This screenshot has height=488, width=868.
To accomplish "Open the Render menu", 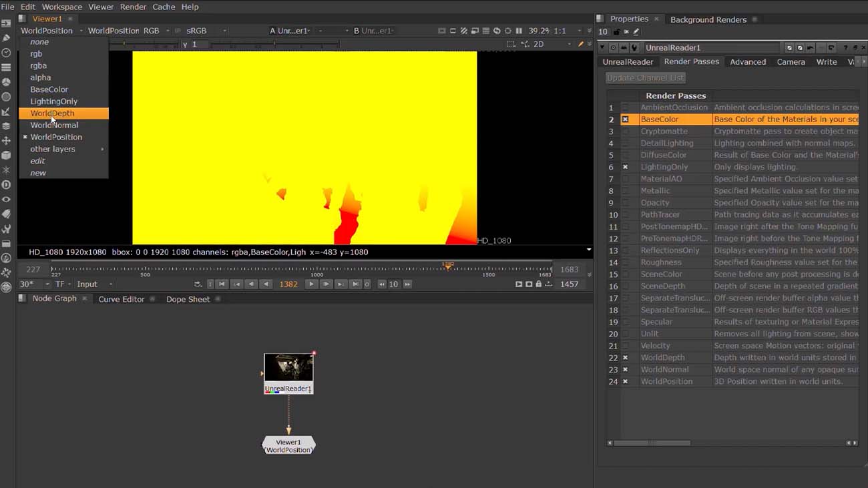I will click(133, 7).
